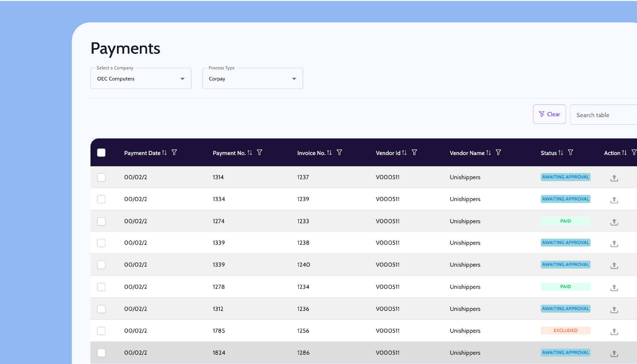
Task: Click the EXCLUDED status badge
Action: (x=565, y=331)
